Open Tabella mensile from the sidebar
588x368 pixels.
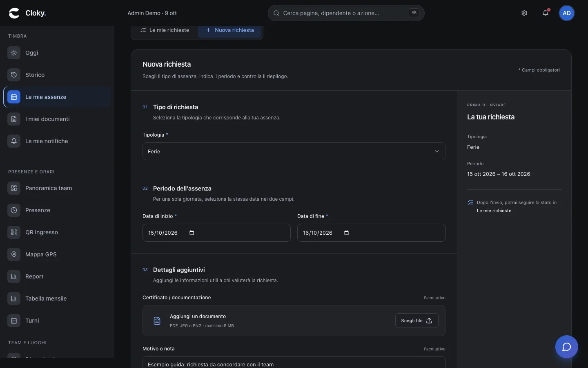click(57, 298)
